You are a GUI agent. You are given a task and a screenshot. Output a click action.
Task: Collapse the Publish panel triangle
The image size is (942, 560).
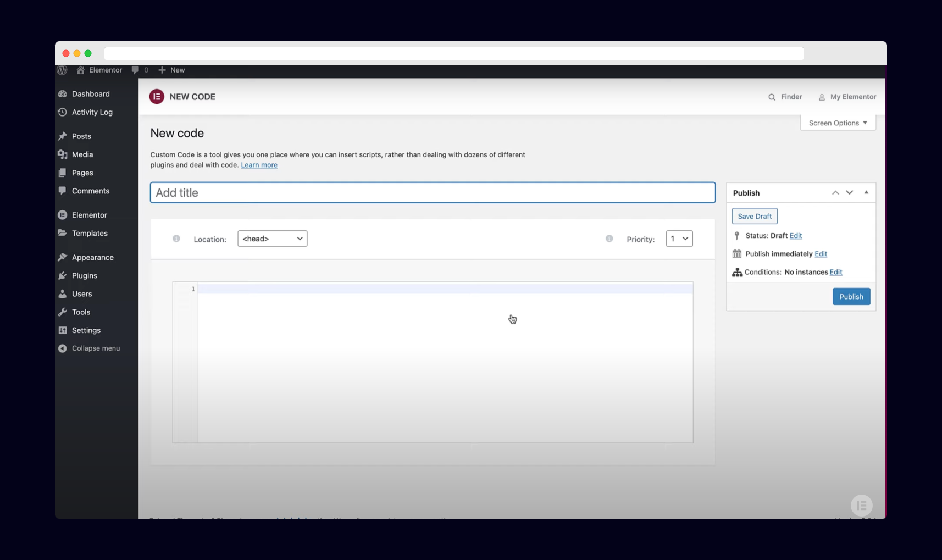click(x=866, y=192)
